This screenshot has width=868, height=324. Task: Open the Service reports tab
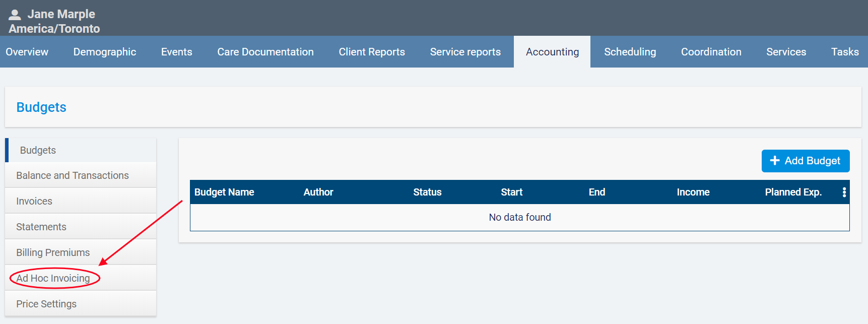[465, 52]
